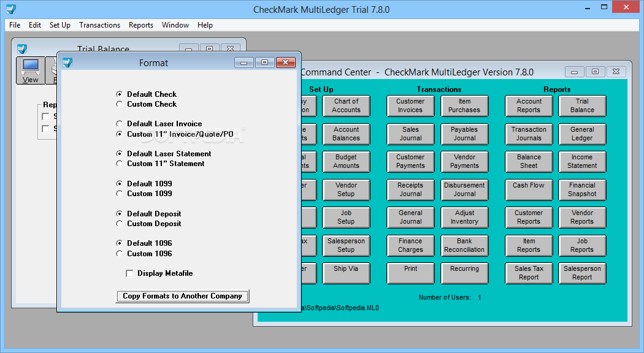The width and height of the screenshot is (644, 353).
Task: Open the Income Statement report
Action: 583,162
